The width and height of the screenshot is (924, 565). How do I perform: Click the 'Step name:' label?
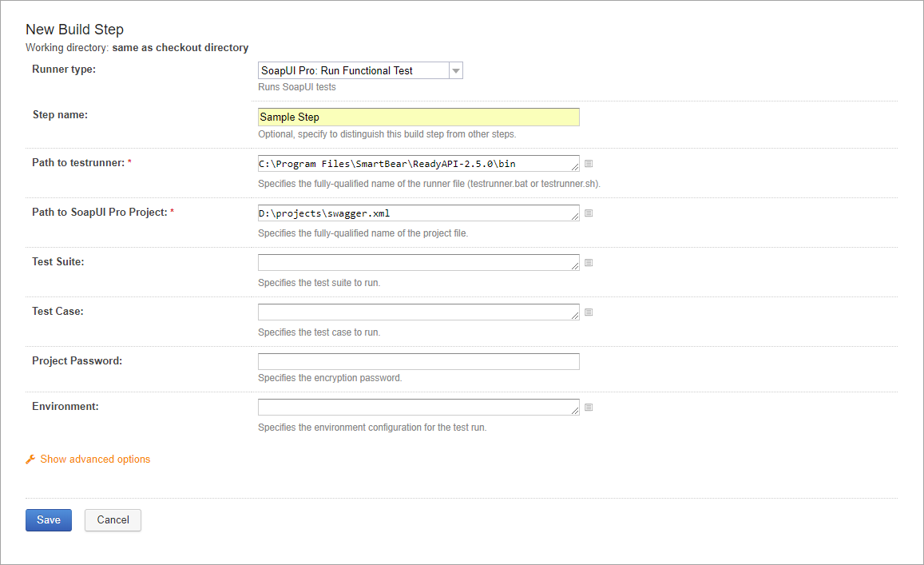click(60, 114)
